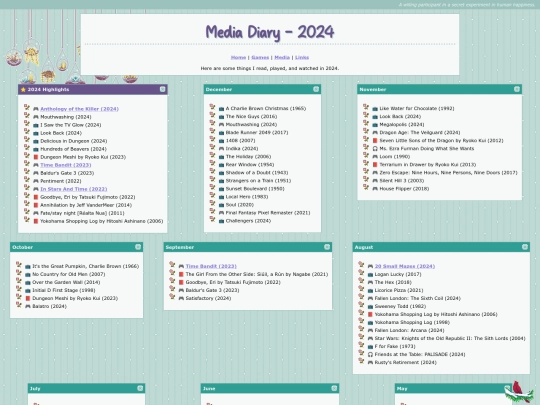The image size is (540, 405).
Task: Click the TV icon beside No Country for Old Men
Action: (28, 274)
